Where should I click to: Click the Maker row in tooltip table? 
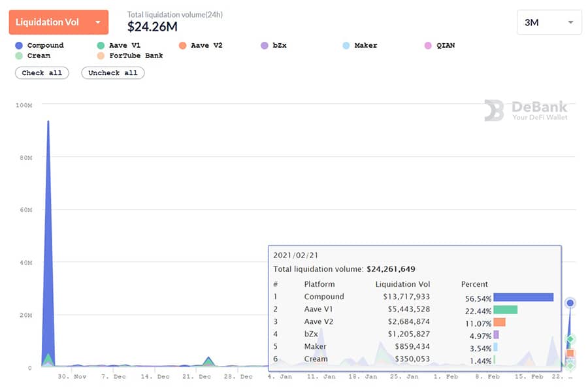click(414, 346)
